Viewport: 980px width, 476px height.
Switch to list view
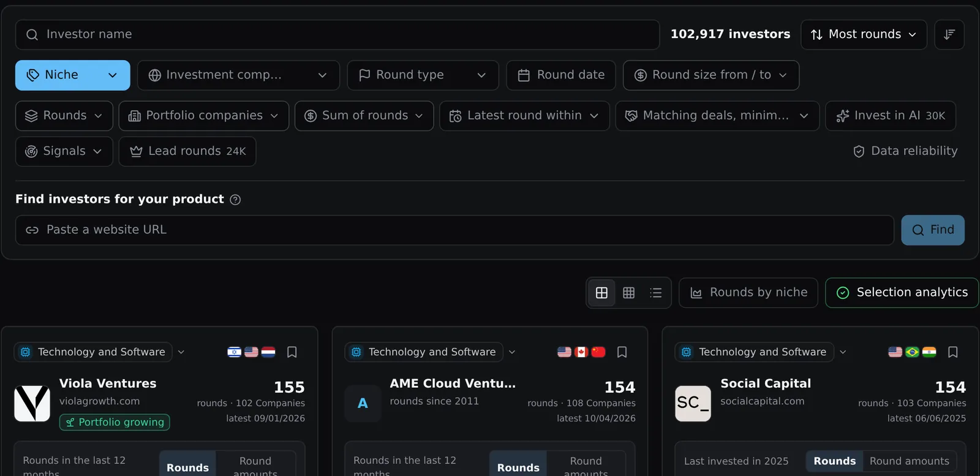655,293
